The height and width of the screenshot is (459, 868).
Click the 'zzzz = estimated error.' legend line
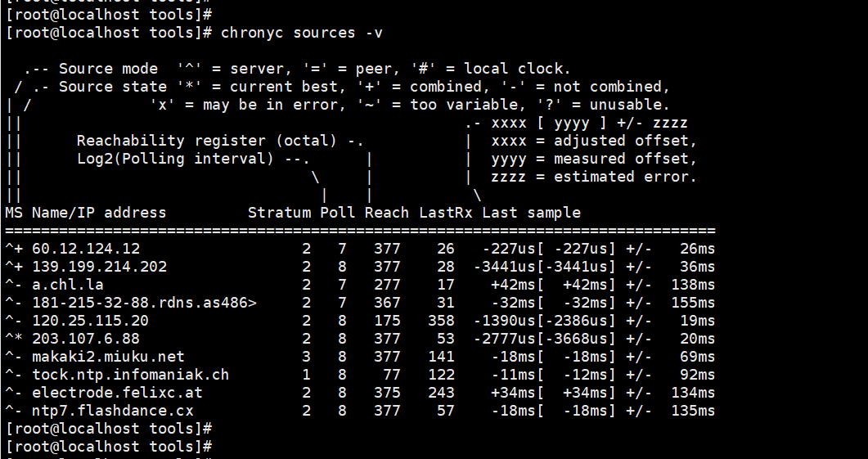coord(594,177)
